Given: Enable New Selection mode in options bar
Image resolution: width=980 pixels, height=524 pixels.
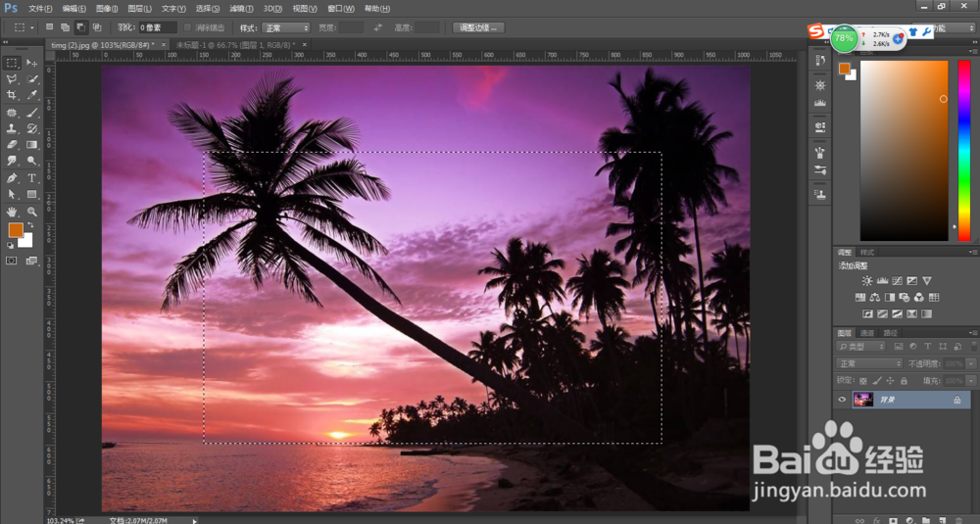Looking at the screenshot, I should [x=49, y=27].
